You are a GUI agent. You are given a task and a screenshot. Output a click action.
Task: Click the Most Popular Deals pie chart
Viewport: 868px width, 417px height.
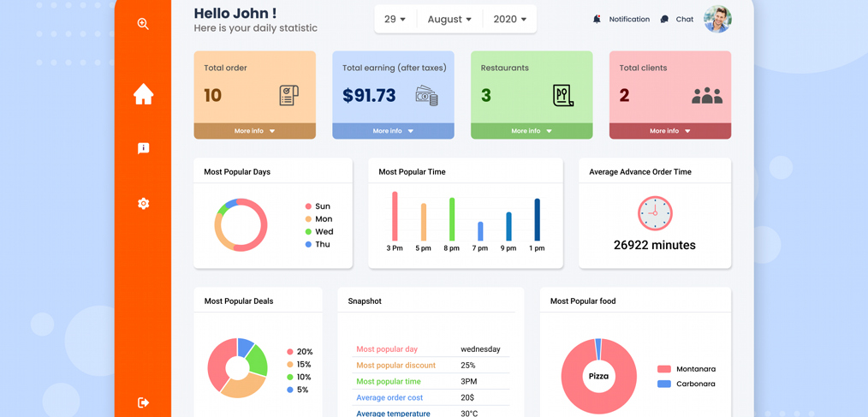237,367
